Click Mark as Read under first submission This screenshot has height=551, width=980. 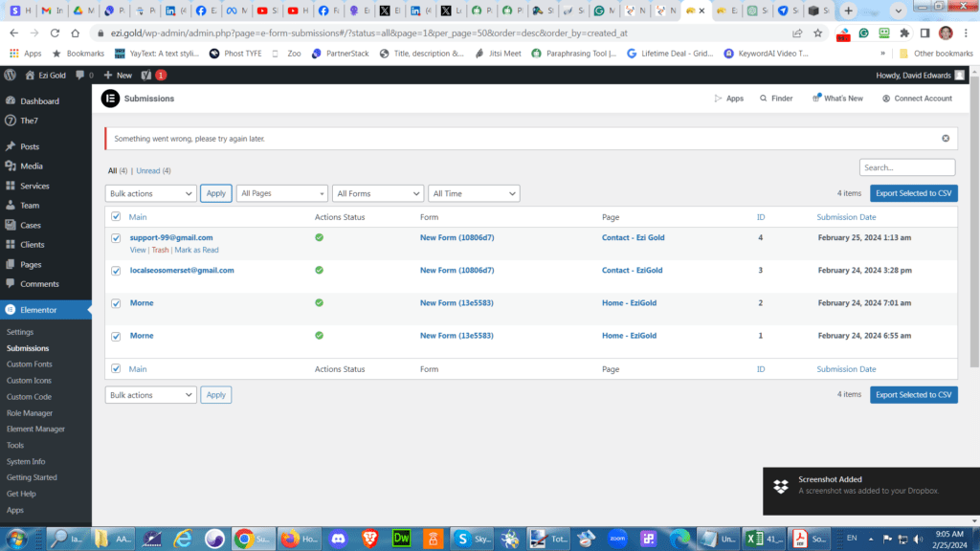(x=196, y=250)
